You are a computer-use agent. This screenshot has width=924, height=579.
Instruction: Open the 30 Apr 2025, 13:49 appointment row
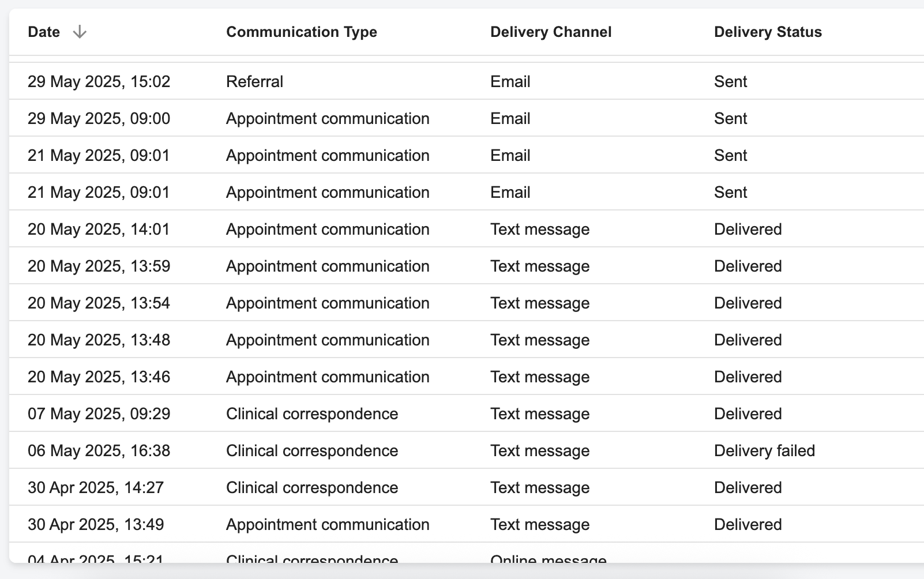96,525
